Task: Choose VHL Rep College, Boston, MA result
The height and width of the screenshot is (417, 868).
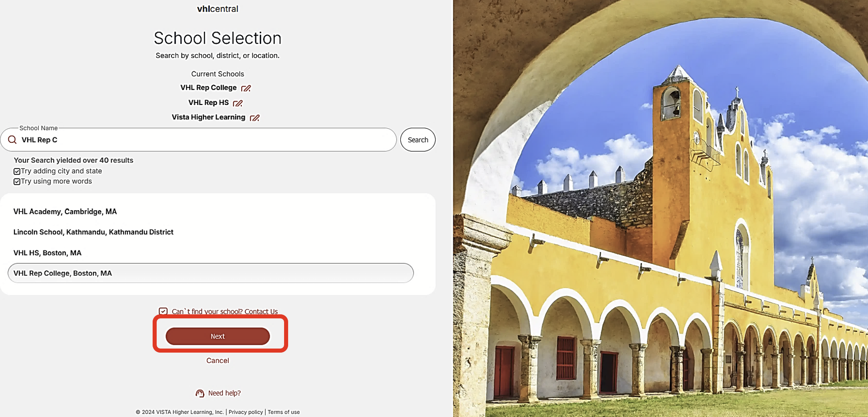Action: pos(211,273)
